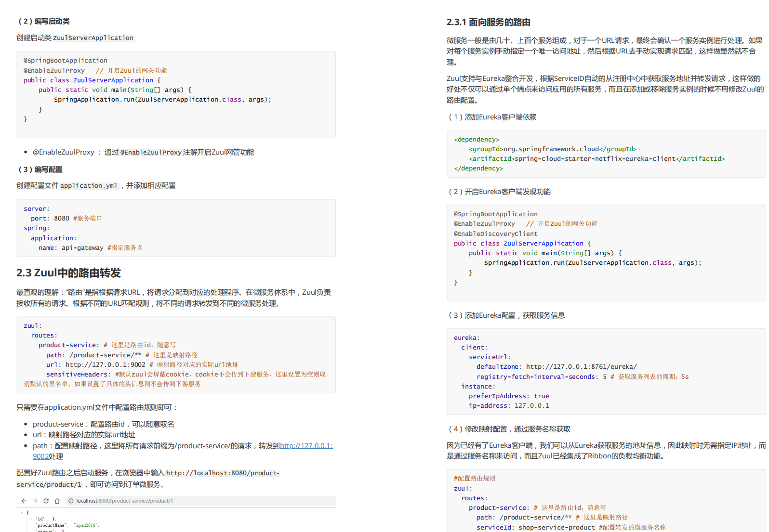
Task: Click the spring-cloud-starter-netflix-eureka-client artifactId line
Action: [597, 158]
